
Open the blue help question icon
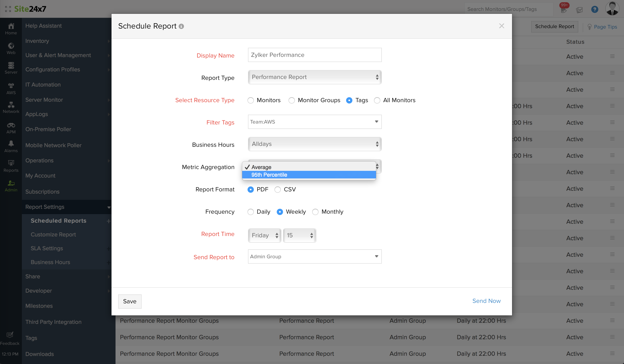(595, 9)
